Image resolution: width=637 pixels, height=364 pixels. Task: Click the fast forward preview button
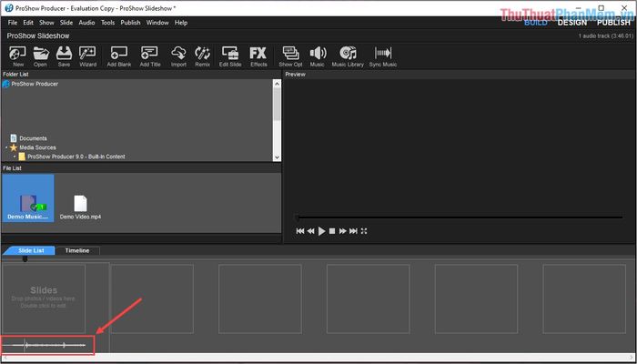342,231
